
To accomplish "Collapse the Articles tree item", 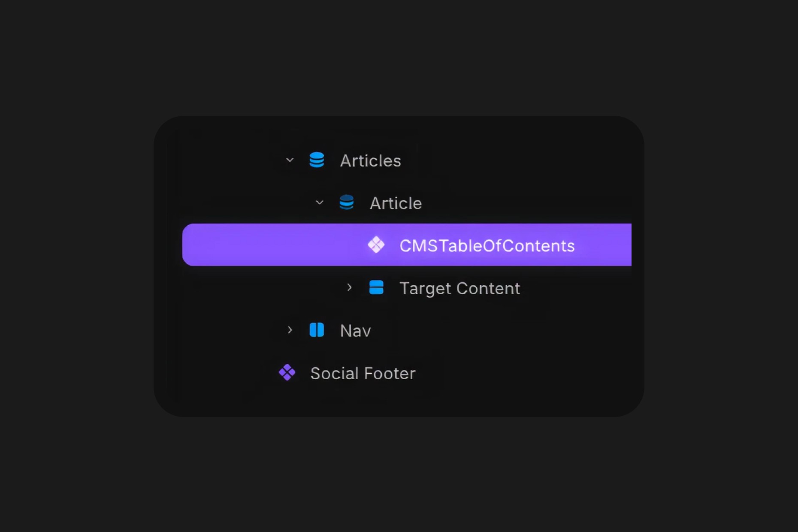I will click(289, 160).
